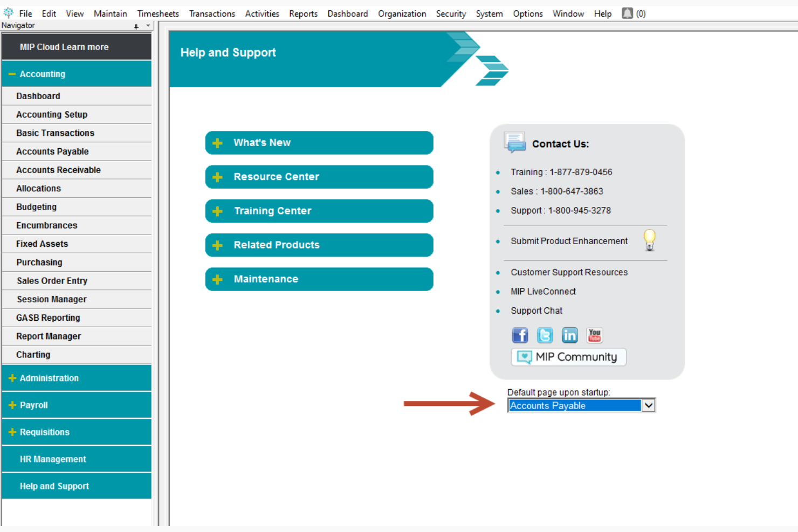
Task: Open the Edit menu
Action: [x=49, y=13]
